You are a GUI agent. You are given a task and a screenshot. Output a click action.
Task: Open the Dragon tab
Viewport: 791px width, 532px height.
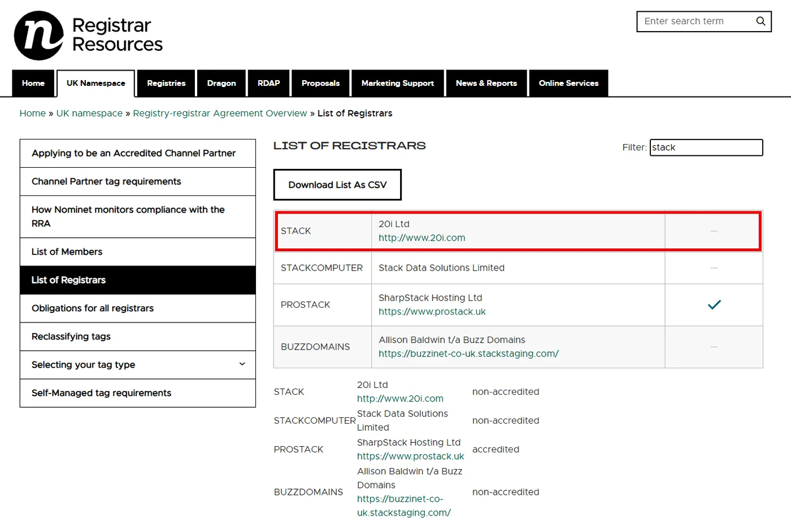(x=221, y=83)
